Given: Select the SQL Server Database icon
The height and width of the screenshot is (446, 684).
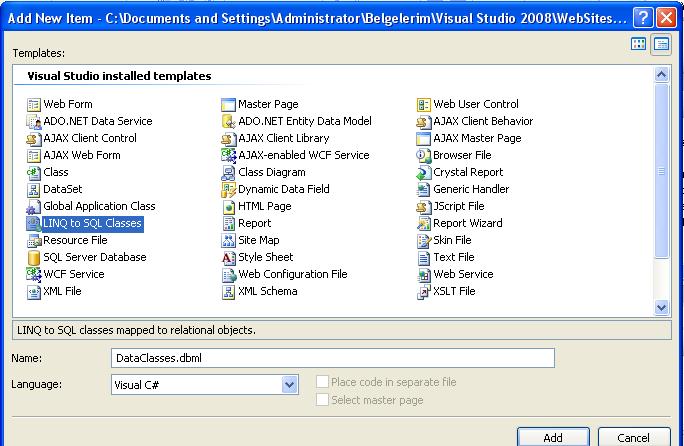Looking at the screenshot, I should [x=34, y=258].
